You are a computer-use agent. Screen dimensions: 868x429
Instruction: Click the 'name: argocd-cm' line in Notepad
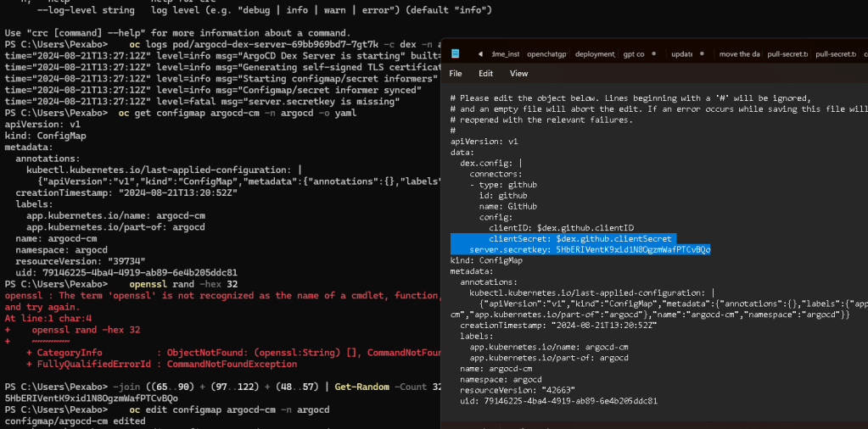496,369
